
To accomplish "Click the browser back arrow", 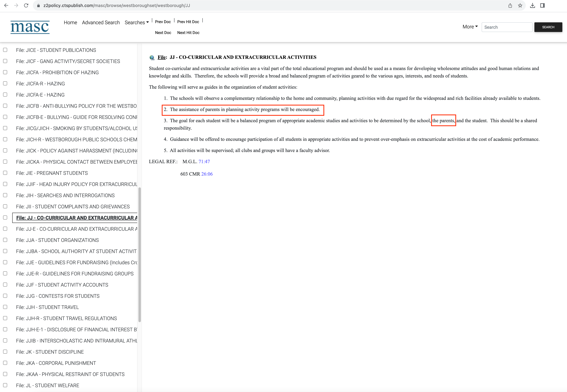I will [6, 5].
